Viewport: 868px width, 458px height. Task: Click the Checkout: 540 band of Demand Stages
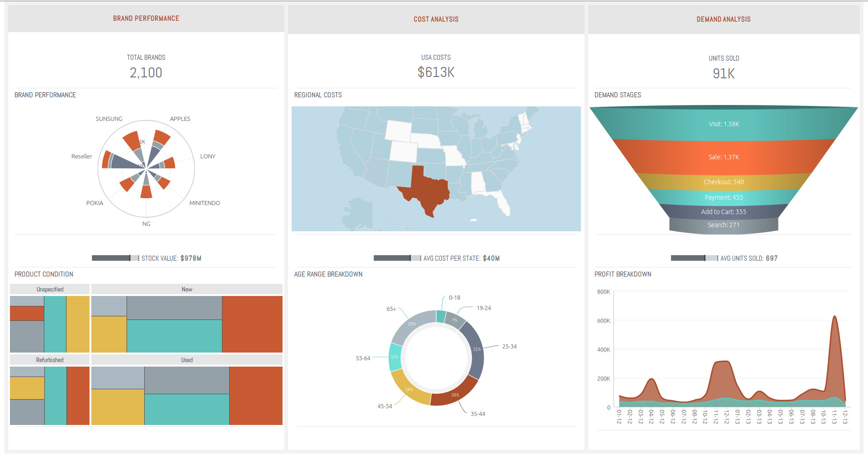click(723, 182)
